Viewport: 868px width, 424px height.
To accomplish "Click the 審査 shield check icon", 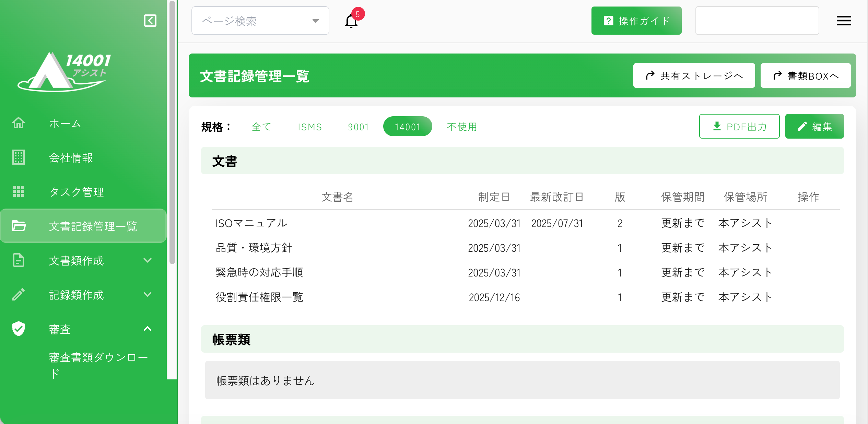I will (x=19, y=329).
